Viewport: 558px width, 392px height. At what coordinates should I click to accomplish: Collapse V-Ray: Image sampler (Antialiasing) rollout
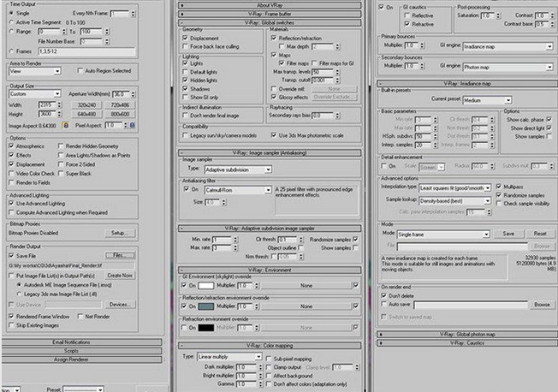[x=270, y=153]
